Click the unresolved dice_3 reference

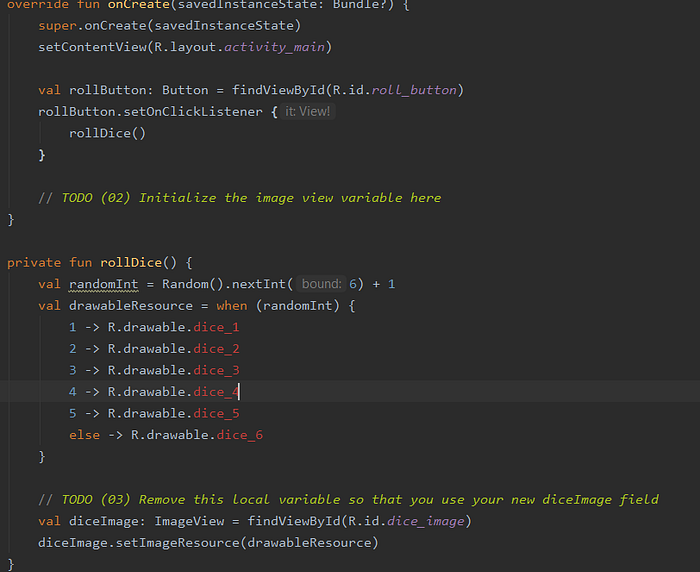coord(217,371)
